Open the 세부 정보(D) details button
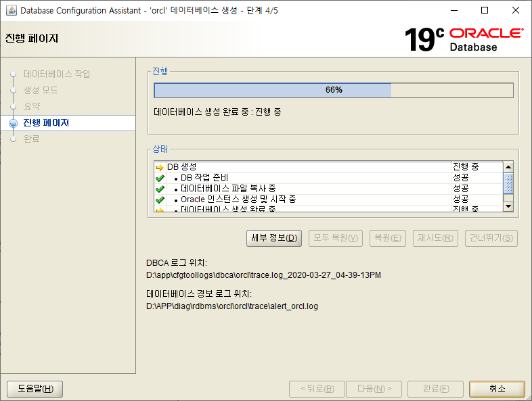532x401 pixels. point(274,238)
